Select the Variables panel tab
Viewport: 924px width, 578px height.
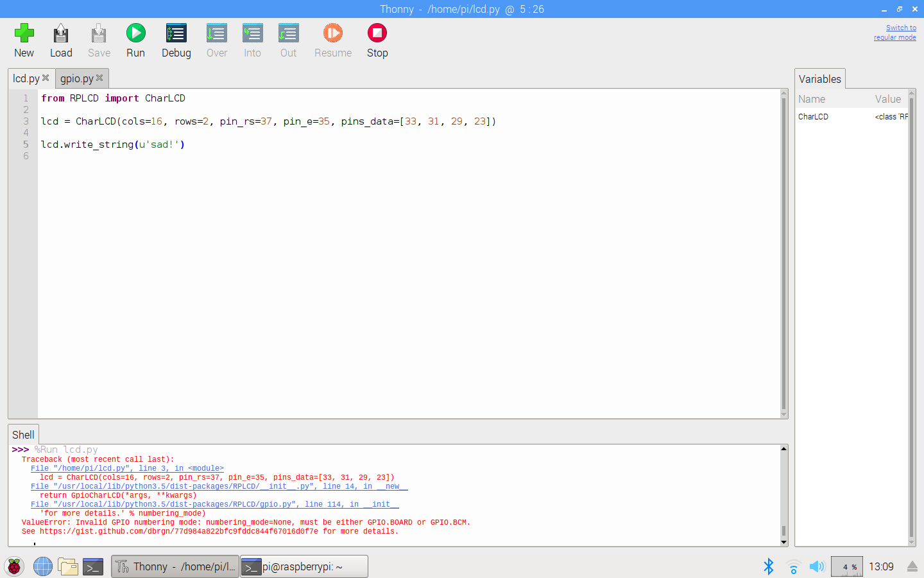point(819,79)
